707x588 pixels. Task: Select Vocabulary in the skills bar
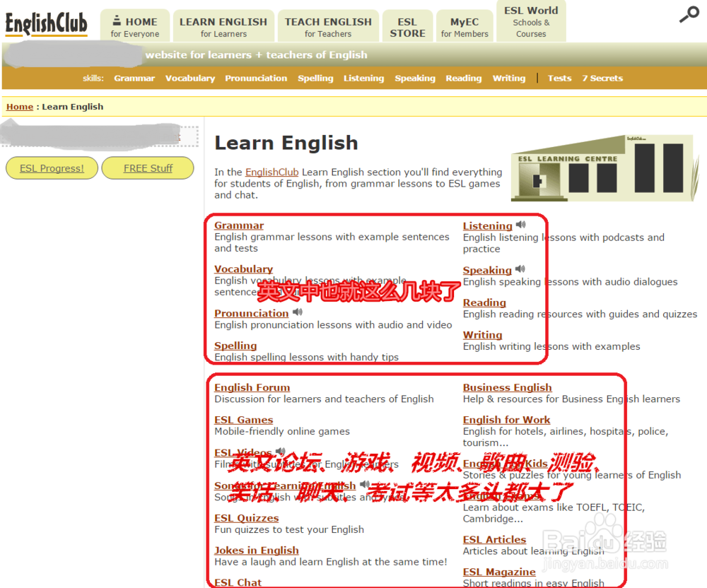(189, 78)
